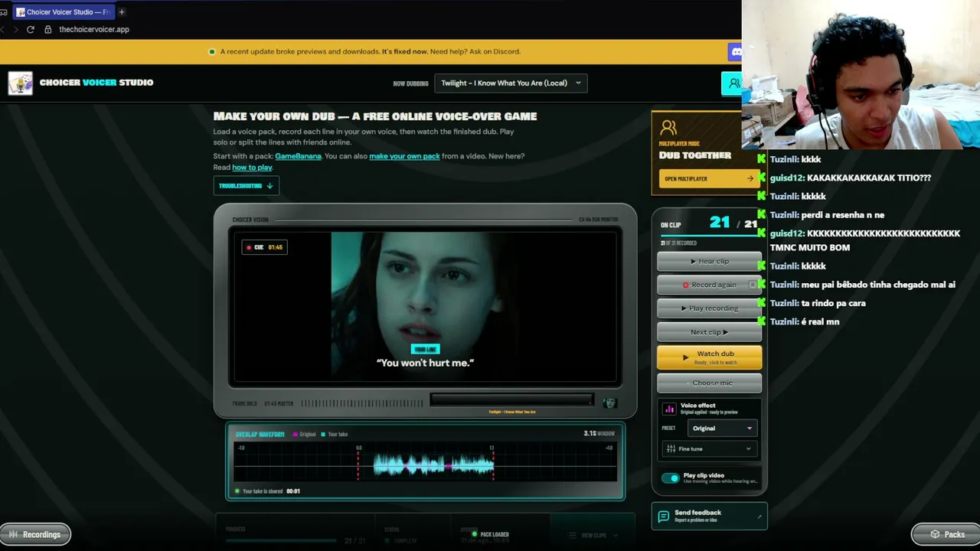Reload the page with the refresh icon
Viewport: 980px width, 551px height.
tap(31, 29)
